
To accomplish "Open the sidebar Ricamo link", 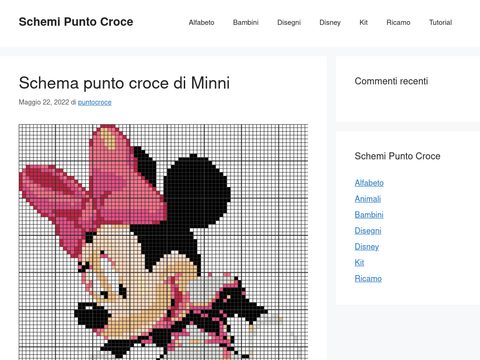I will [368, 279].
